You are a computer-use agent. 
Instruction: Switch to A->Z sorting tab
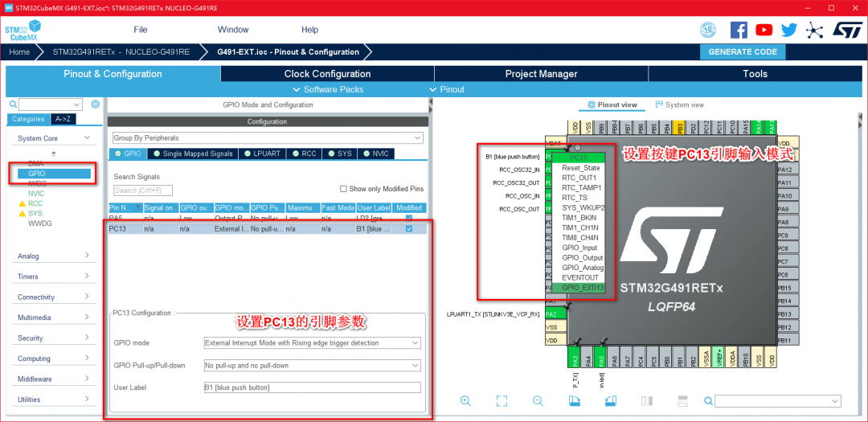point(63,119)
